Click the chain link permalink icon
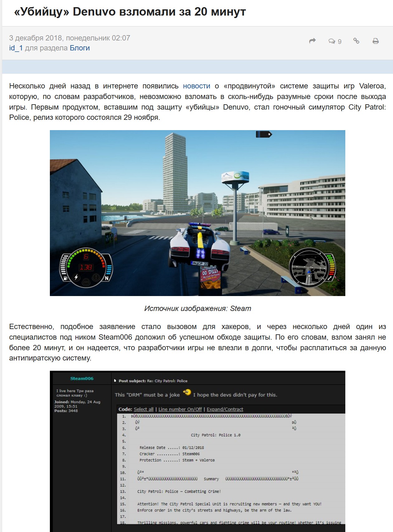This screenshot has height=532, width=393. pyautogui.click(x=356, y=41)
